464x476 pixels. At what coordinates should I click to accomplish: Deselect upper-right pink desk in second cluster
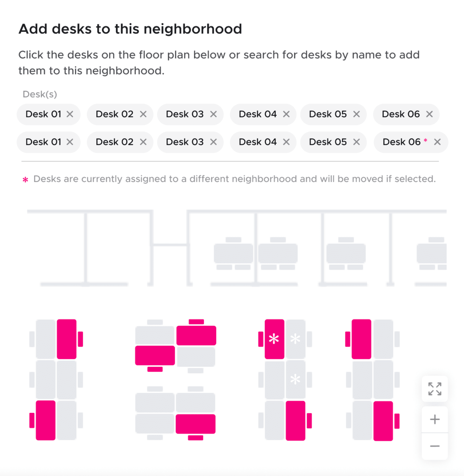pos(196,335)
